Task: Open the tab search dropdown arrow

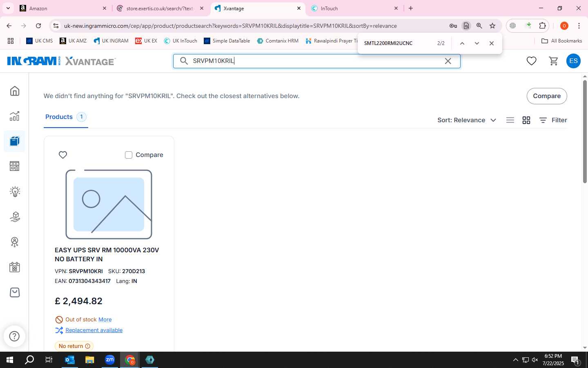Action: coord(8,8)
